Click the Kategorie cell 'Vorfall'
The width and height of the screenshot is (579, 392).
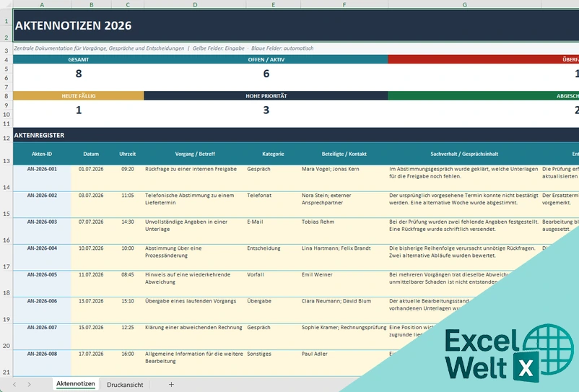point(273,284)
